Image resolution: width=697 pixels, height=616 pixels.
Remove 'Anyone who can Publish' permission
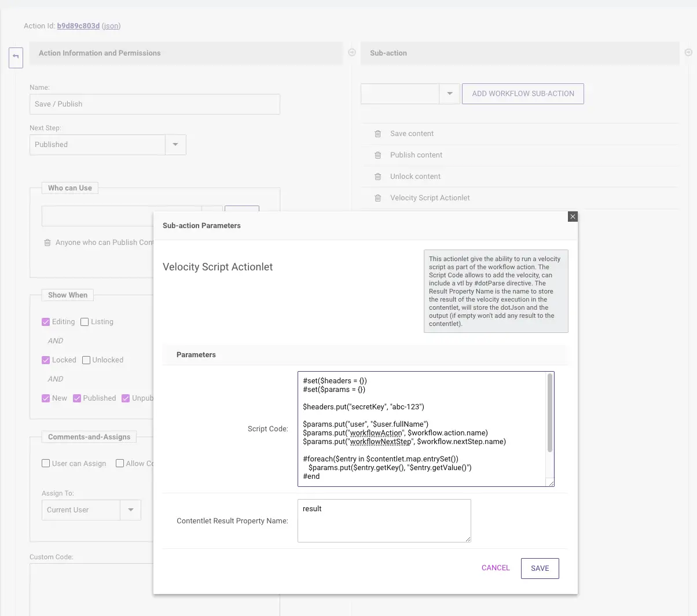47,243
